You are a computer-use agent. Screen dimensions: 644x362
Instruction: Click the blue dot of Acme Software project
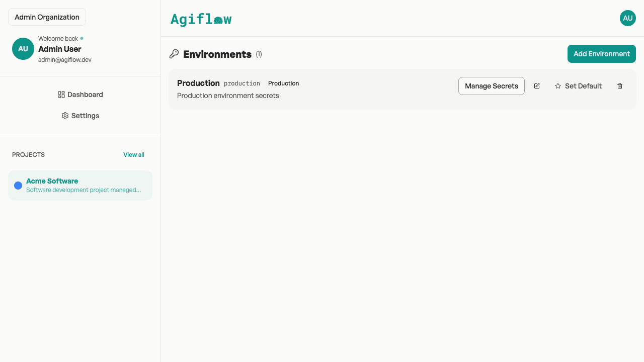click(x=18, y=186)
